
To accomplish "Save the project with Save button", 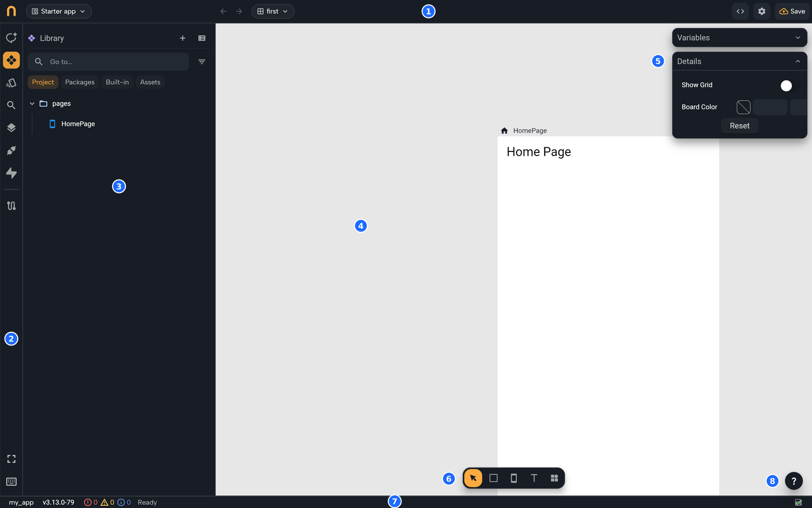I will [792, 11].
